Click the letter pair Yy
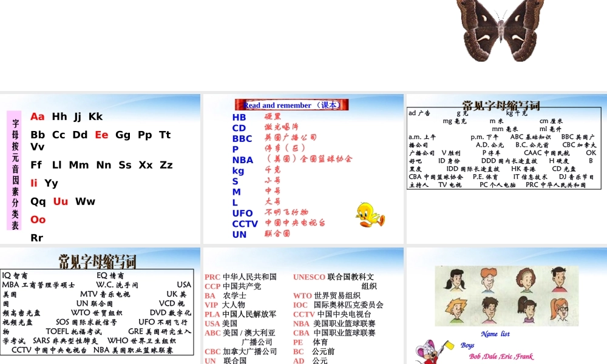The image size is (607, 364). pyautogui.click(x=51, y=183)
